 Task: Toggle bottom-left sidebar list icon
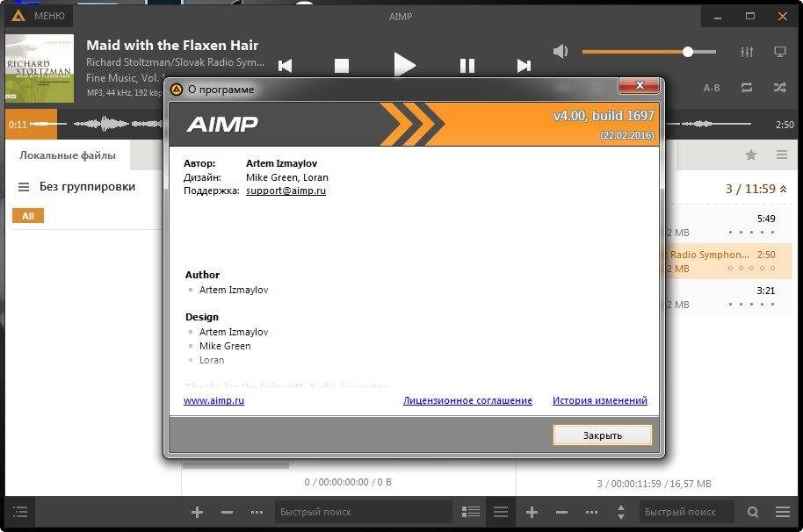20,512
